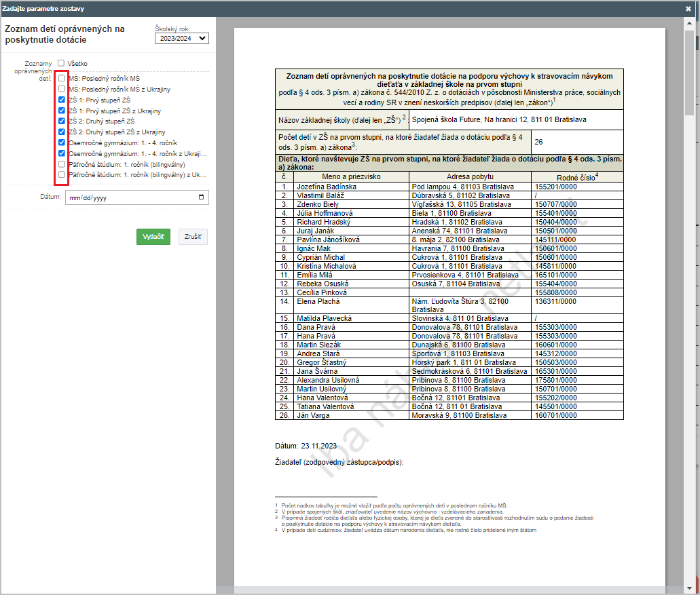Click the address Víglašská 13, 81105 Bratislava
The height and width of the screenshot is (595, 700).
[462, 204]
